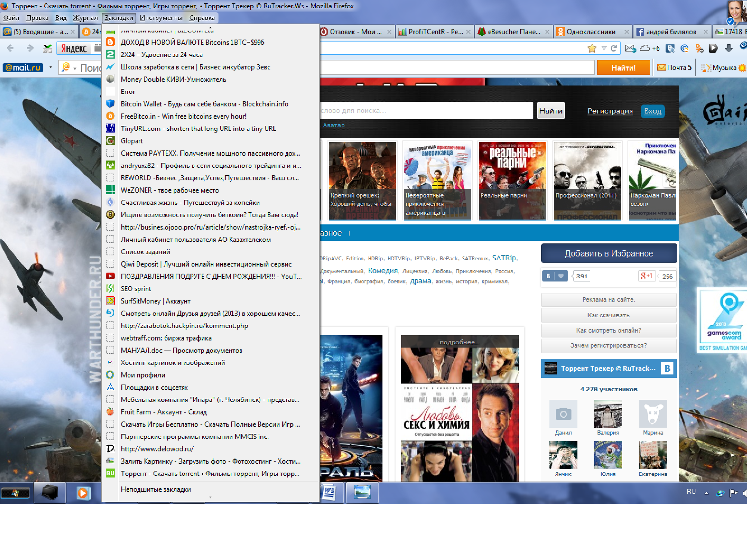The height and width of the screenshot is (560, 747).
Task: Click the browser back arrow
Action: coord(10,48)
